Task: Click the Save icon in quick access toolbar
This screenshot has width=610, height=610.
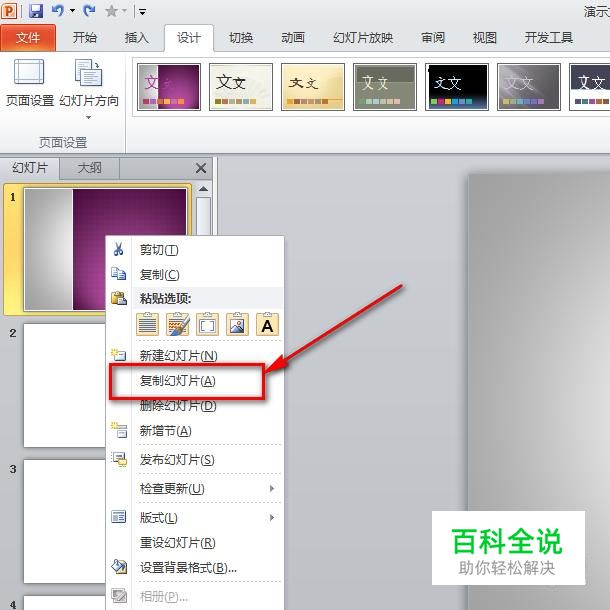Action: [36, 11]
